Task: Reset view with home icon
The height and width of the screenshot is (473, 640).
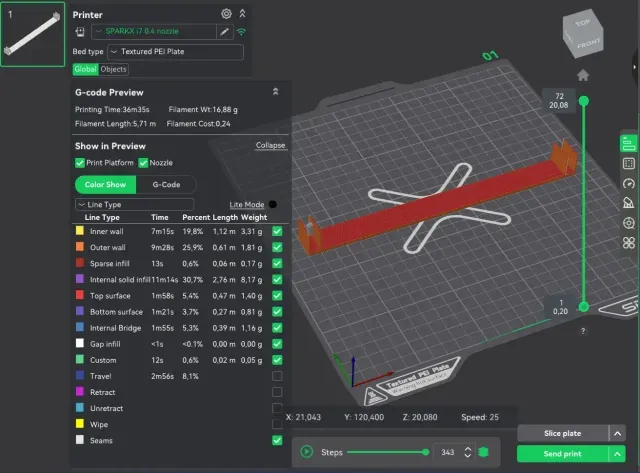Action: tap(583, 75)
